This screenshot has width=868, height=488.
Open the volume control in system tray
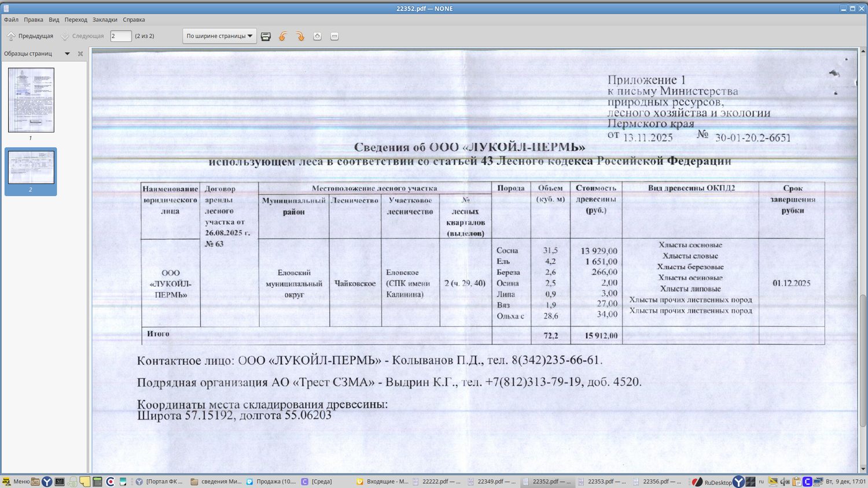click(785, 482)
